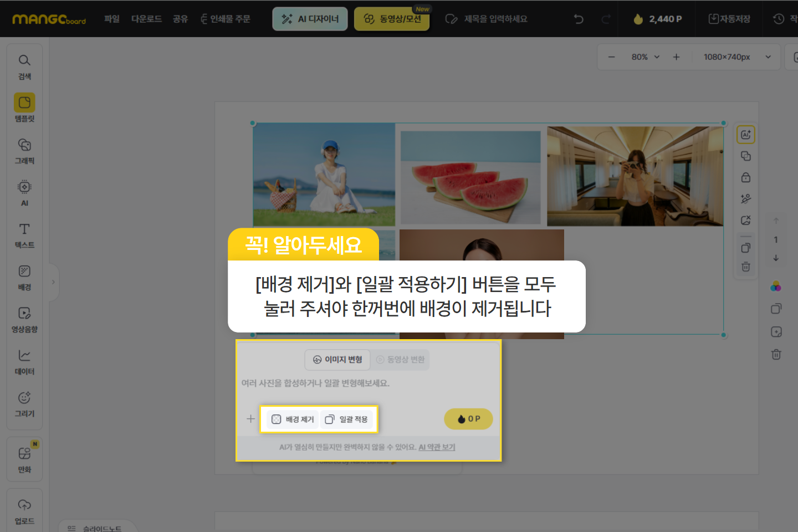798x532 pixels.
Task: Select the 템플릿 templates sidebar icon
Action: pos(24,108)
